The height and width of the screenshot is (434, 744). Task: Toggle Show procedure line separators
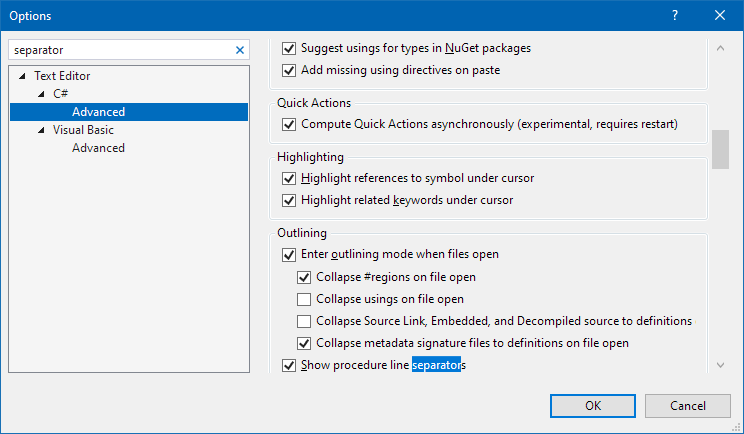(x=290, y=366)
